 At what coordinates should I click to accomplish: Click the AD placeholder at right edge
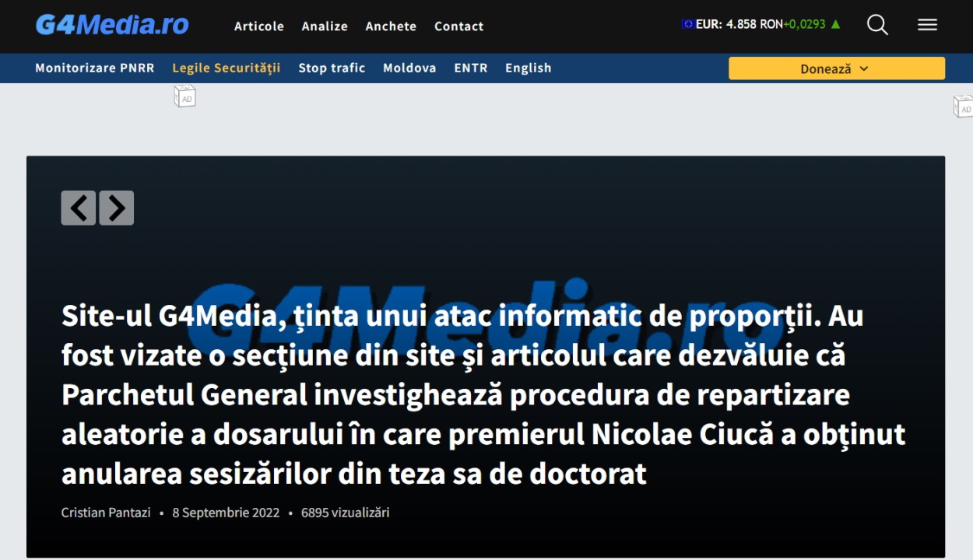(x=964, y=107)
